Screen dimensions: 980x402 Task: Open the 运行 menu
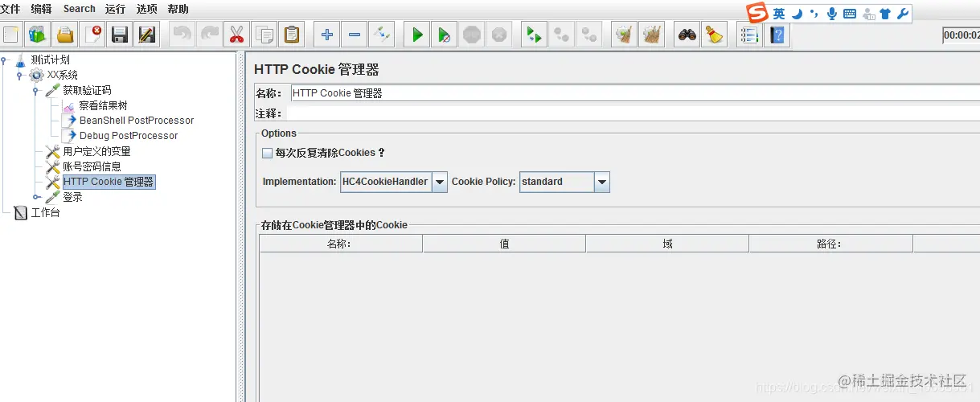point(115,9)
